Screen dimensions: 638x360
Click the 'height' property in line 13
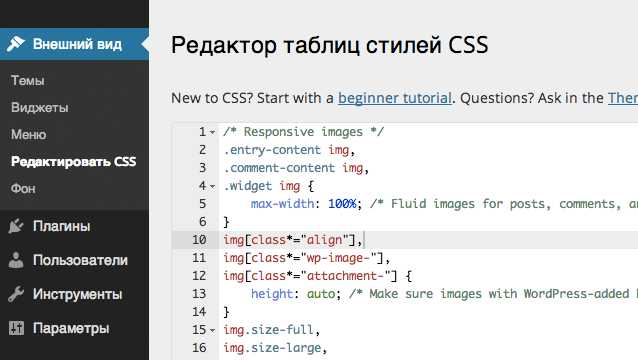click(272, 294)
